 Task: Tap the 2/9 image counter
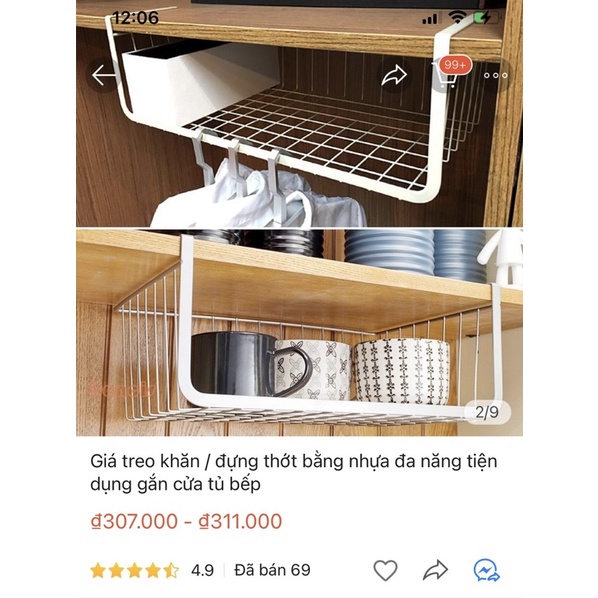487,412
